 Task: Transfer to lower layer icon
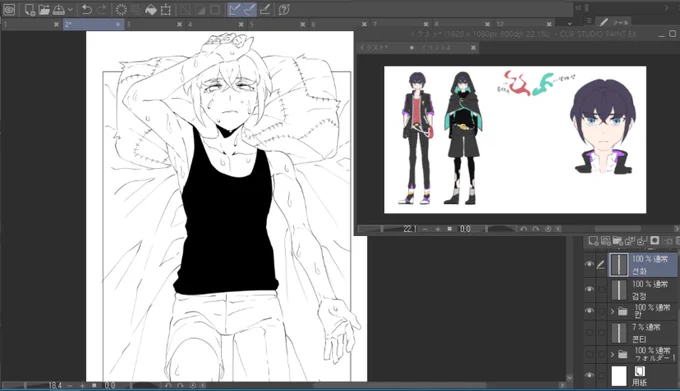click(x=630, y=241)
